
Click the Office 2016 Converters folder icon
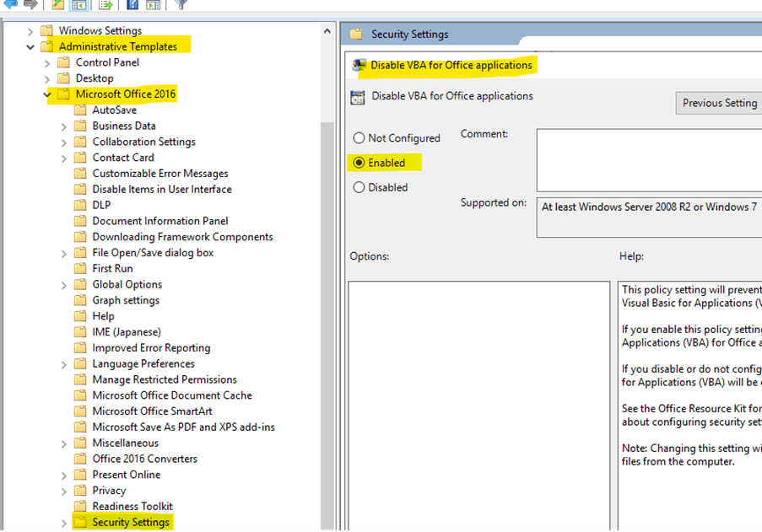pos(80,459)
